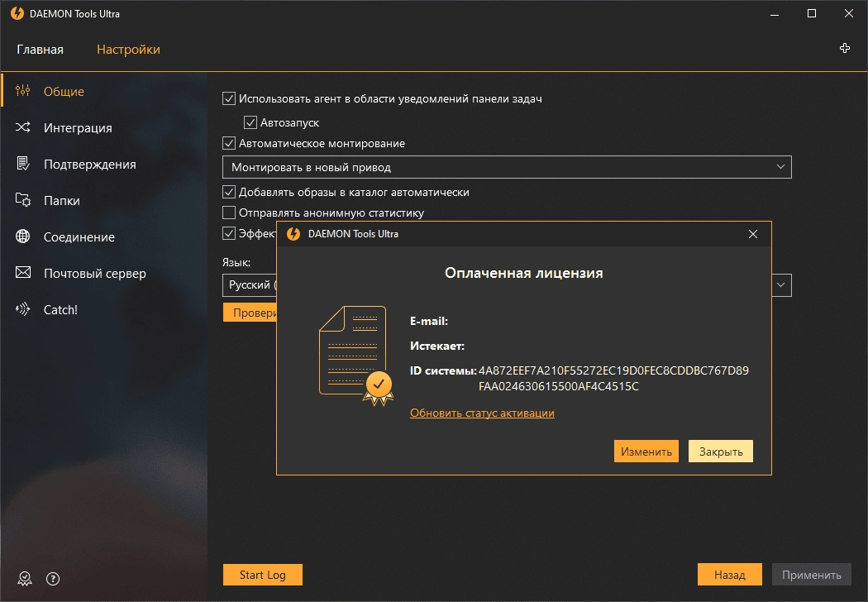Open the Интеграция settings section
Viewport: 868px width, 602px height.
click(104, 127)
